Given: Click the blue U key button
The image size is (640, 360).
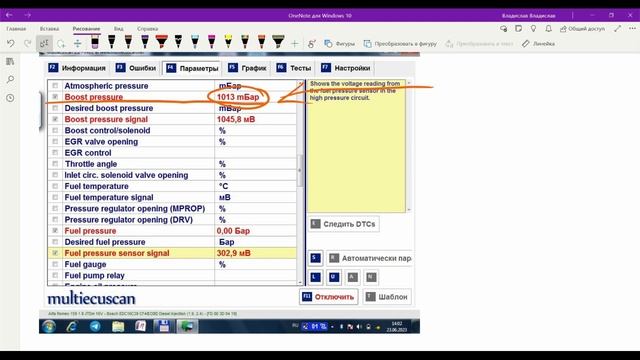Looking at the screenshot, I should (x=334, y=277).
